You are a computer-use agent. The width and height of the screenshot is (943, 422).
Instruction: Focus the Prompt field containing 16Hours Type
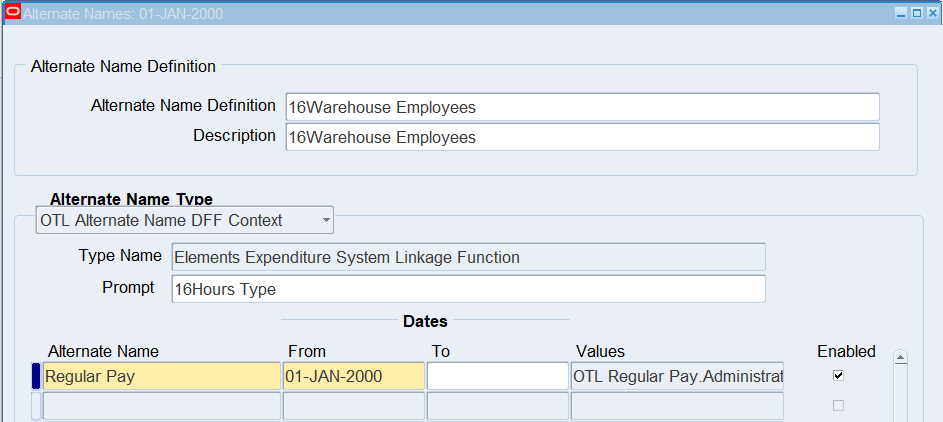tap(468, 289)
